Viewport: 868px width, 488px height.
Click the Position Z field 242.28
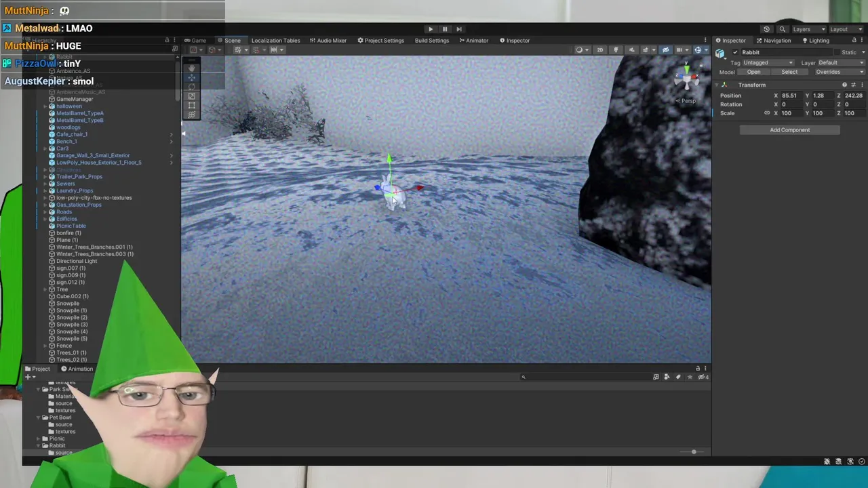click(854, 96)
